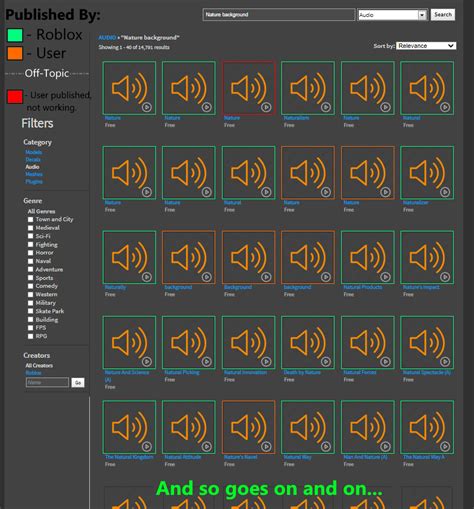
Task: Focus the creator Name input field
Action: point(47,382)
